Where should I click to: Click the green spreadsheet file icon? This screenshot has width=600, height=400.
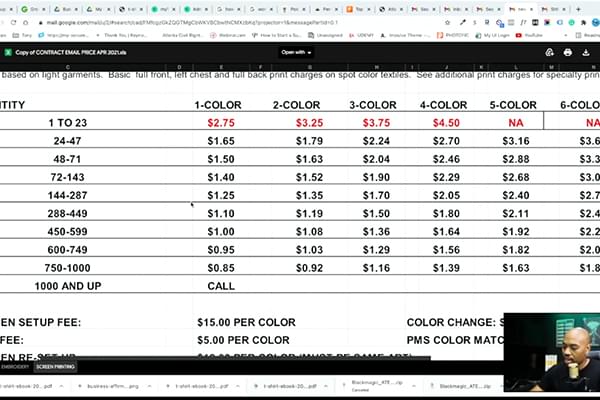(x=9, y=50)
